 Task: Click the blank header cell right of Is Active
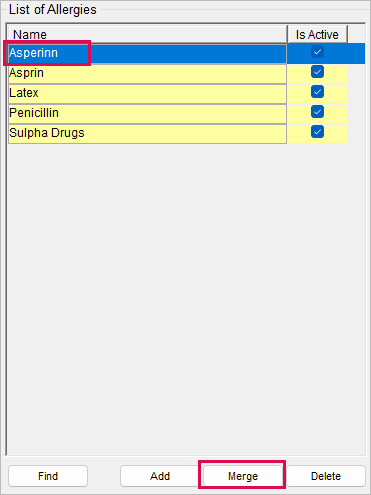pos(356,34)
